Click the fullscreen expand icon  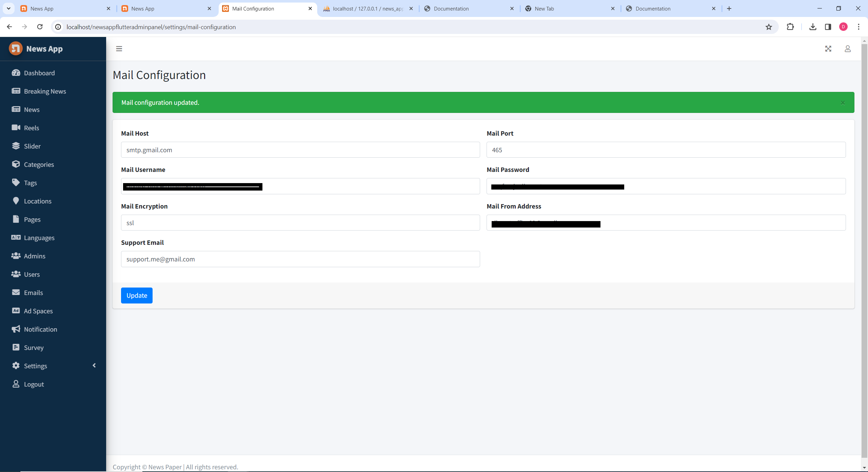(828, 49)
